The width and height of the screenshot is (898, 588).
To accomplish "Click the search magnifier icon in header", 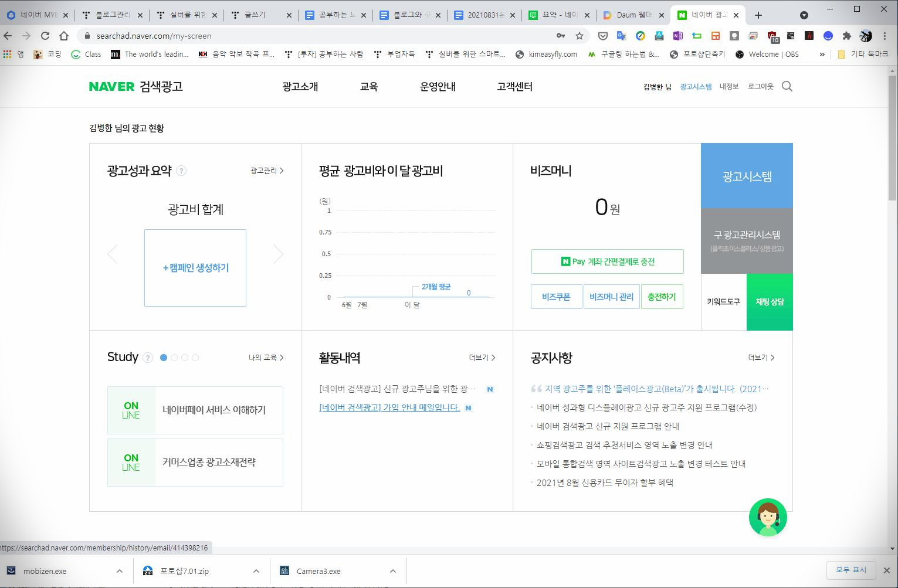I will click(787, 86).
